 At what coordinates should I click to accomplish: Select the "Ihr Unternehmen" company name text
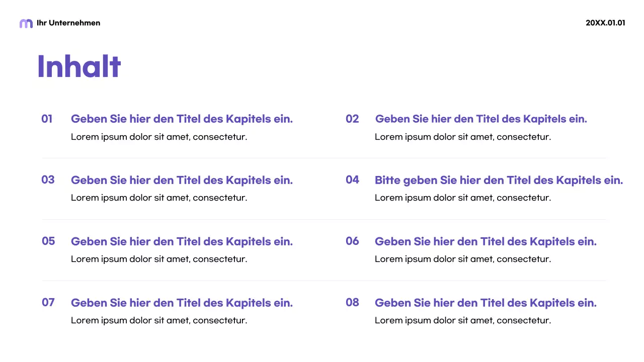click(68, 23)
